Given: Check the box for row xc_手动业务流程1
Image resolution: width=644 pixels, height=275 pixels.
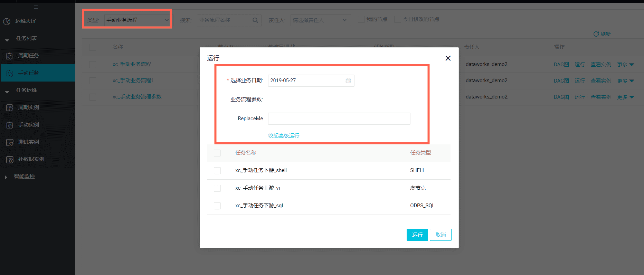Looking at the screenshot, I should point(93,80).
